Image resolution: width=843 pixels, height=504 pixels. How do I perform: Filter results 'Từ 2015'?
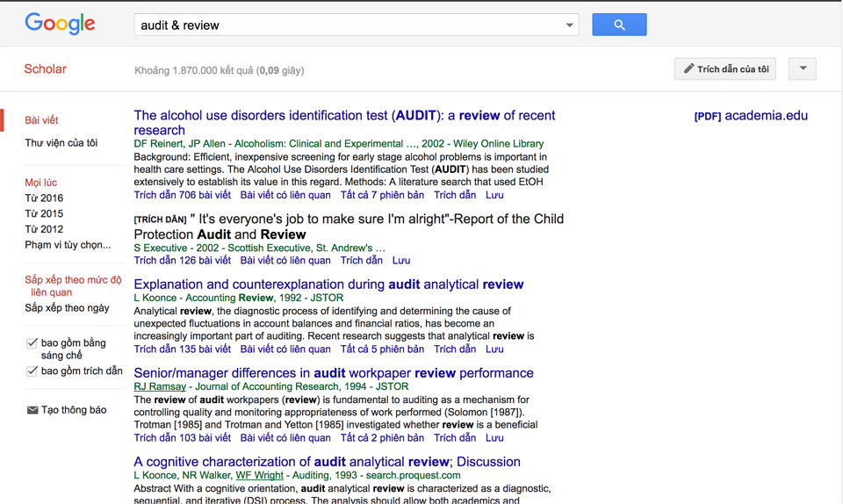coord(44,214)
